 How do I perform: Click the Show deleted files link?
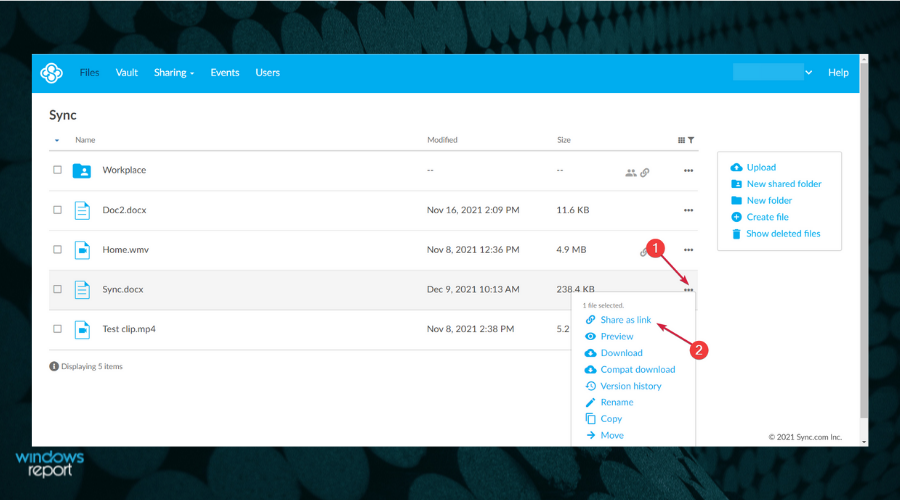pyautogui.click(x=783, y=234)
